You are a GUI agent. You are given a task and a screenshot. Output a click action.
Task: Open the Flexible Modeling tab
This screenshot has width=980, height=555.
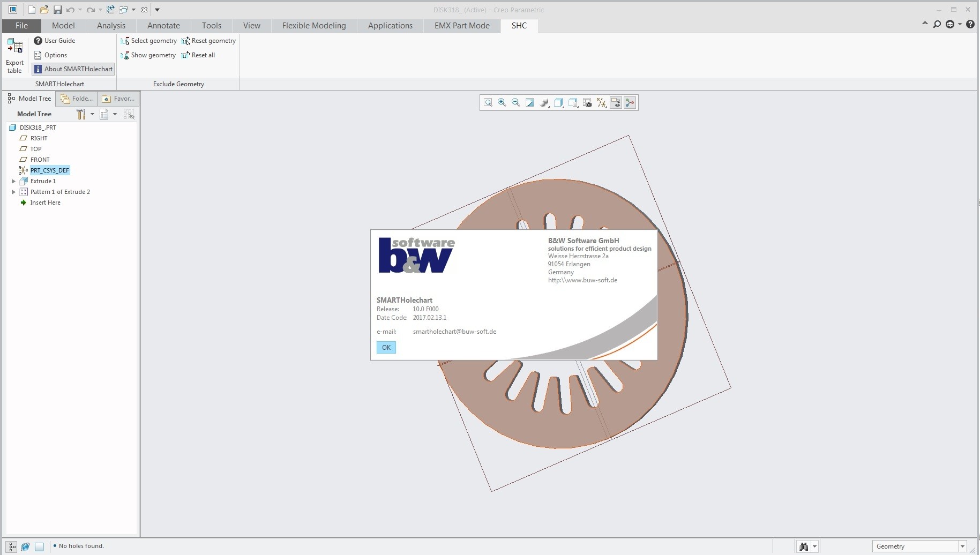click(x=314, y=26)
